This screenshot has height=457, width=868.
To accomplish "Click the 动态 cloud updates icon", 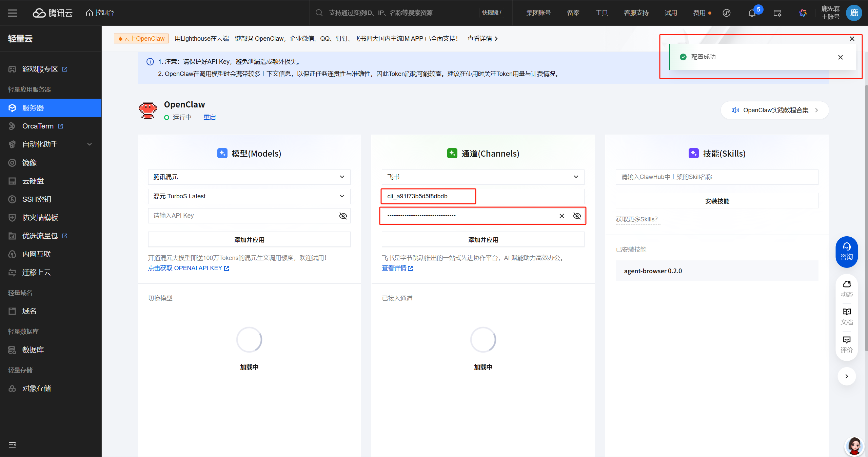I will 846,289.
